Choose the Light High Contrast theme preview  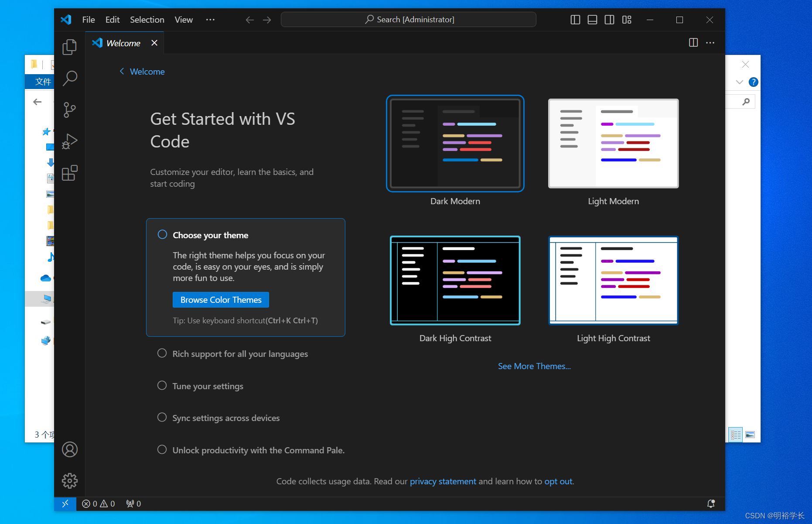coord(613,281)
